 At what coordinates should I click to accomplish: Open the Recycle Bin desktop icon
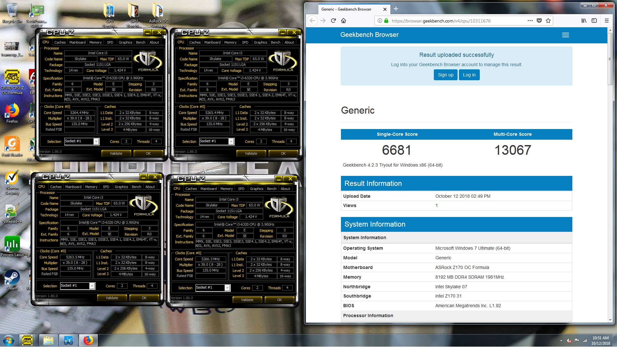click(12, 13)
